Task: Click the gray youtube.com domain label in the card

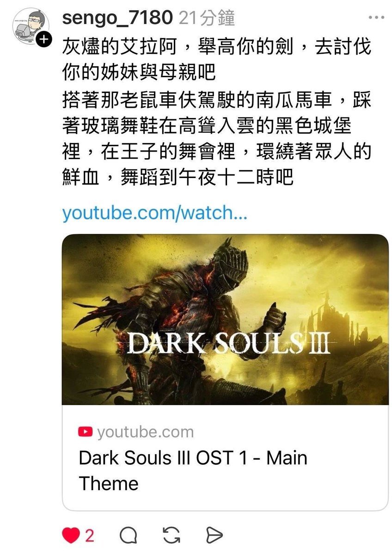Action: 145,432
